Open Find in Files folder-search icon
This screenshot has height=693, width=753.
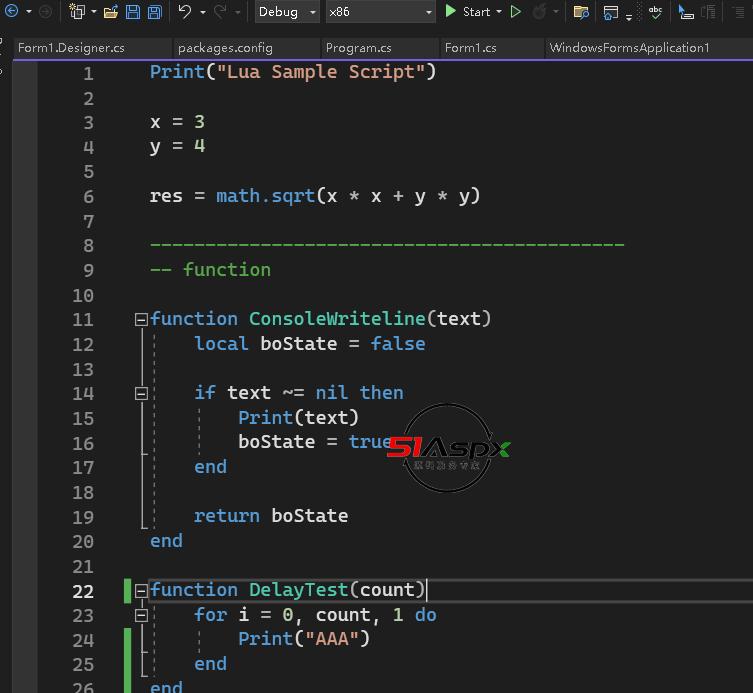click(581, 12)
